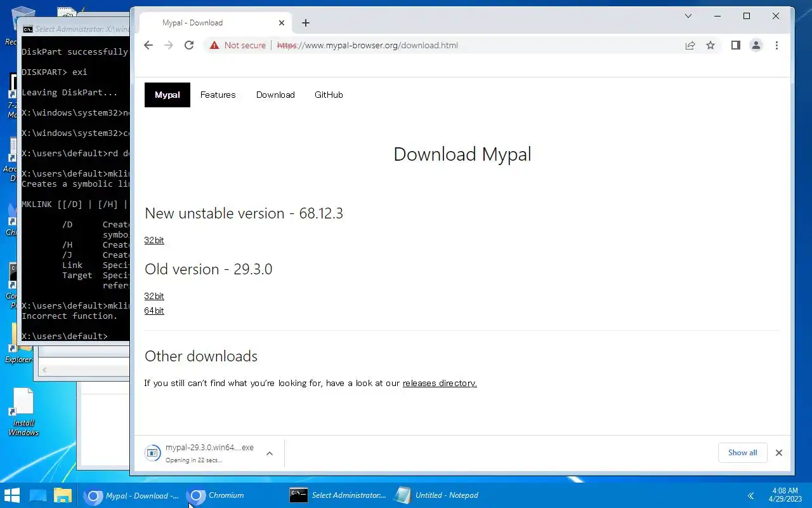
Task: Open the blue taskbar icon beside Start
Action: (x=38, y=495)
